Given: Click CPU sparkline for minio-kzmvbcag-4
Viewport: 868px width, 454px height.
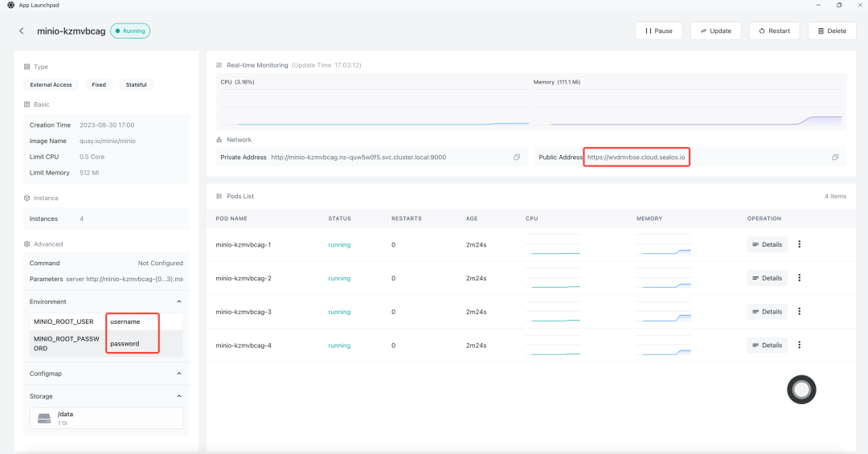Looking at the screenshot, I should point(553,345).
